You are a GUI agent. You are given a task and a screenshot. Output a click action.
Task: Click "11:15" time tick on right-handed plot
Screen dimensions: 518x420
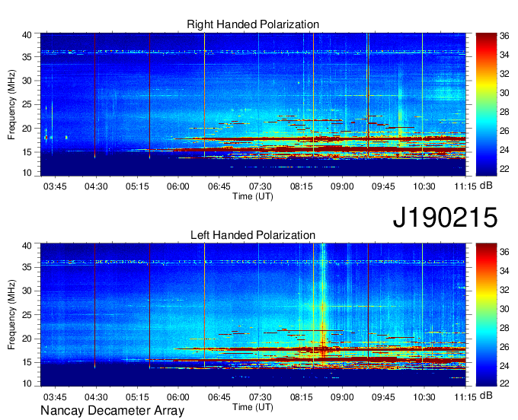pos(465,186)
